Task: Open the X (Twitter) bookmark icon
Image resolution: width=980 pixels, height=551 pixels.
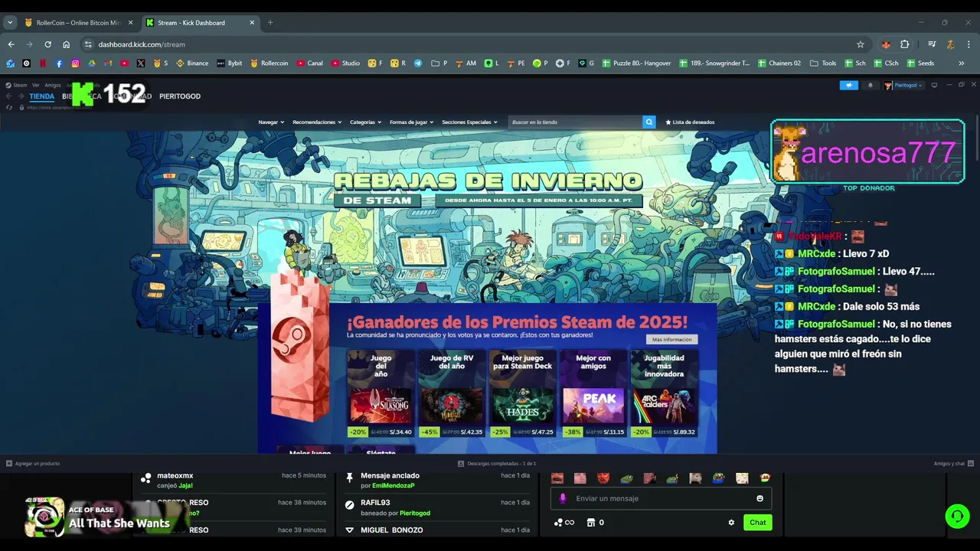Action: [141, 64]
